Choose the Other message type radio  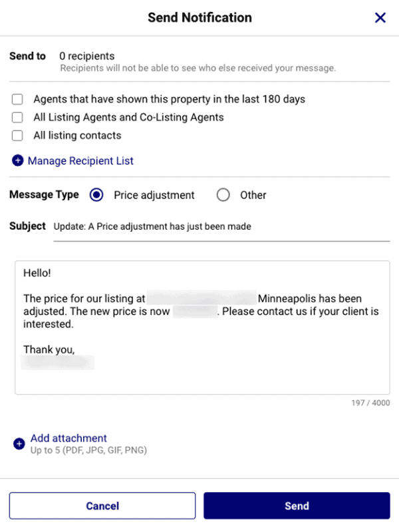[x=223, y=195]
